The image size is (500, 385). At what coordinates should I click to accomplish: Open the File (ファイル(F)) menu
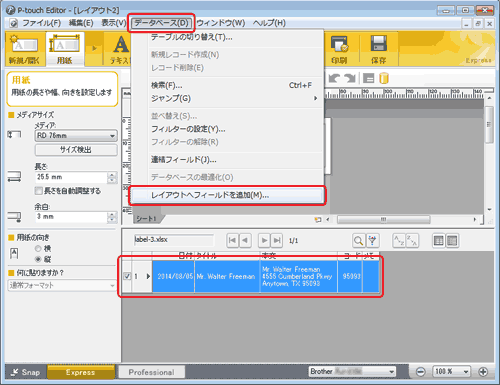[42, 23]
